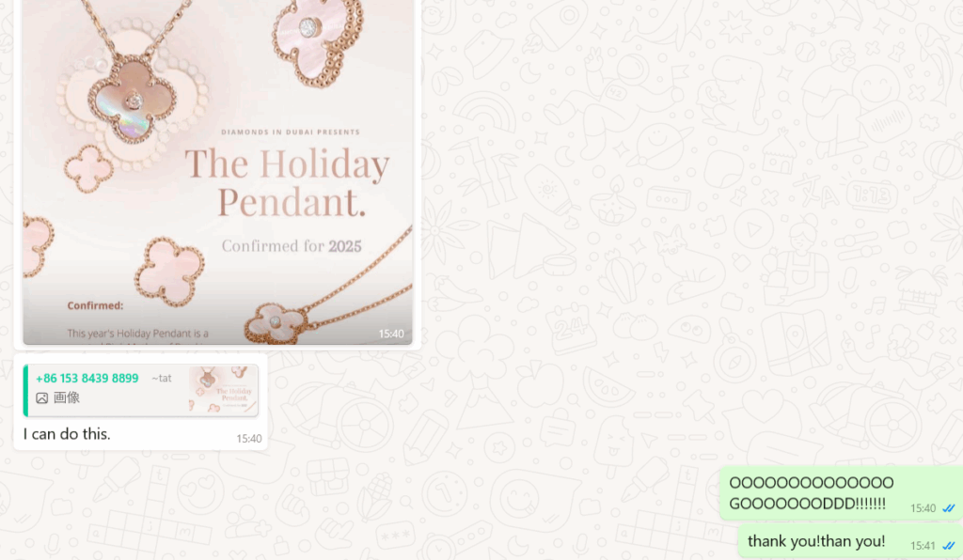Click the ~tat sender name in quote
Viewport: 963px width, 560px height.
coord(162,379)
